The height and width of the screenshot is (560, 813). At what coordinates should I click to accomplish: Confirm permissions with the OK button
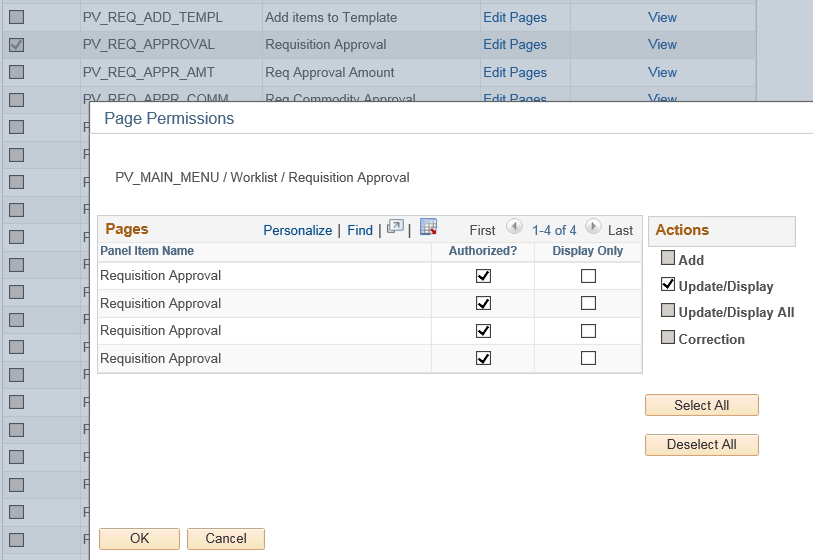139,539
